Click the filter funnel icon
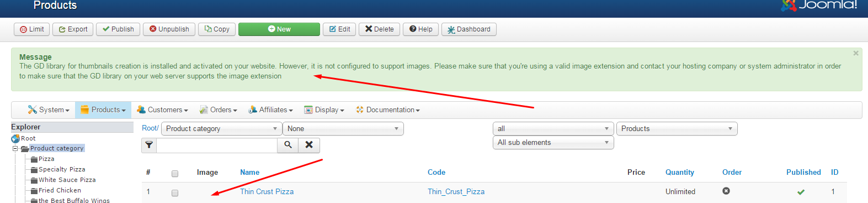Image resolution: width=868 pixels, height=203 pixels. tap(149, 145)
